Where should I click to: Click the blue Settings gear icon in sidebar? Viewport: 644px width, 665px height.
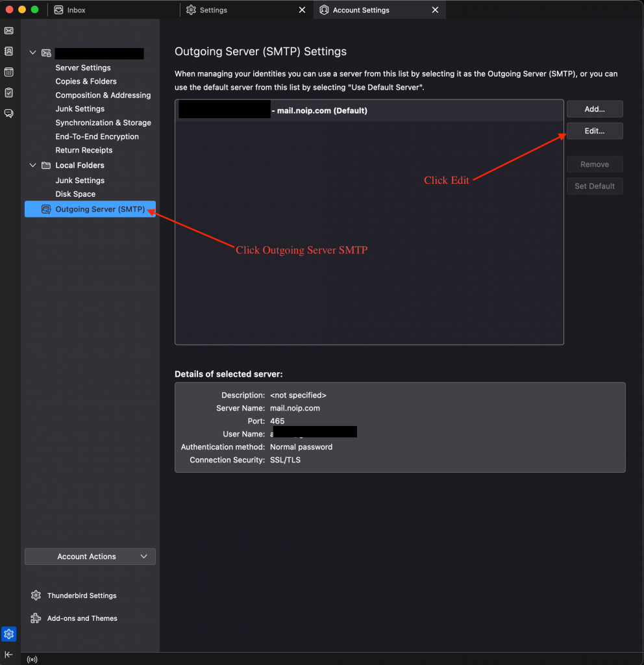9,634
